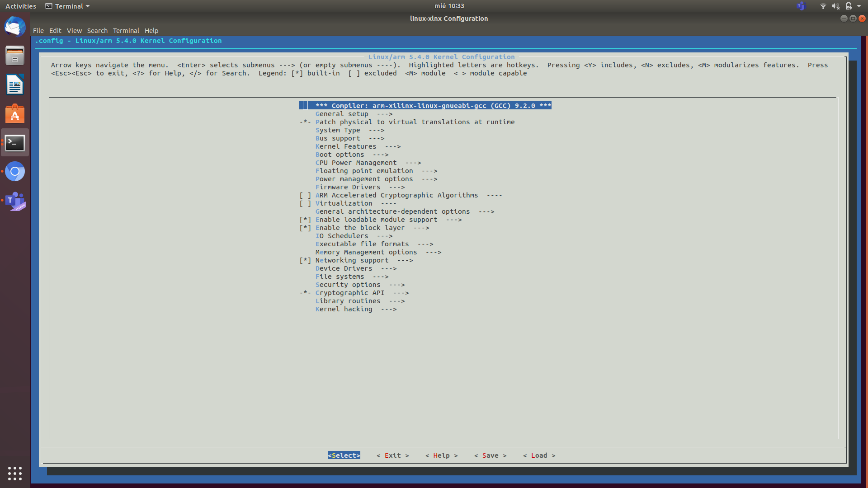Open Microsoft Teams from the dock
This screenshot has width=868, height=488.
pyautogui.click(x=15, y=202)
